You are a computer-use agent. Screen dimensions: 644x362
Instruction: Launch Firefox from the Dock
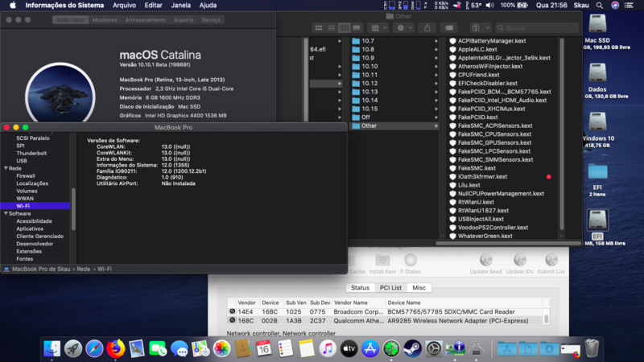(115, 349)
